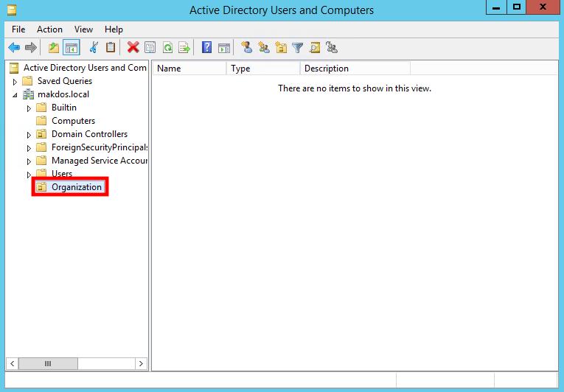Click the tree pane horizontal scrollbar thumb
Viewport: 564px width, 392px height.
(48, 363)
